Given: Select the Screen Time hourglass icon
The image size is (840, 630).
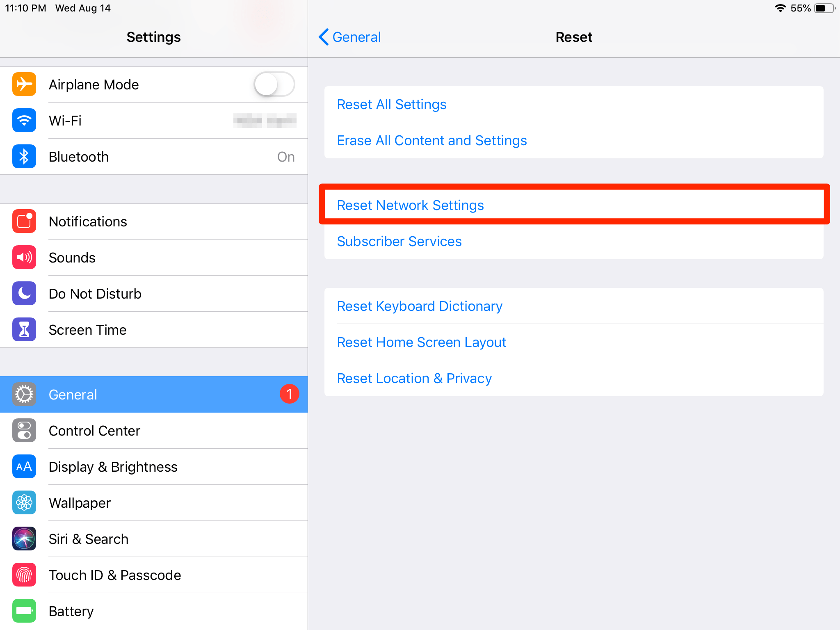Looking at the screenshot, I should pyautogui.click(x=24, y=329).
